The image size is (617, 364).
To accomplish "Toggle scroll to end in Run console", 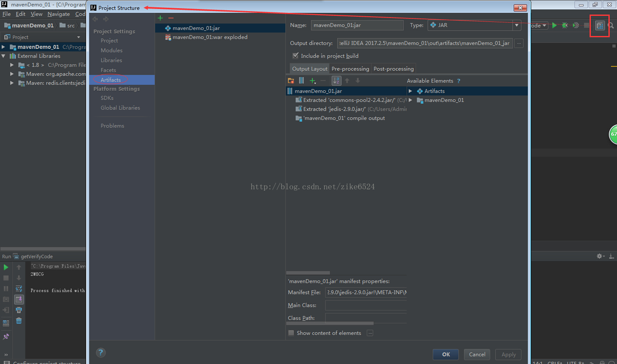I will pos(19,299).
